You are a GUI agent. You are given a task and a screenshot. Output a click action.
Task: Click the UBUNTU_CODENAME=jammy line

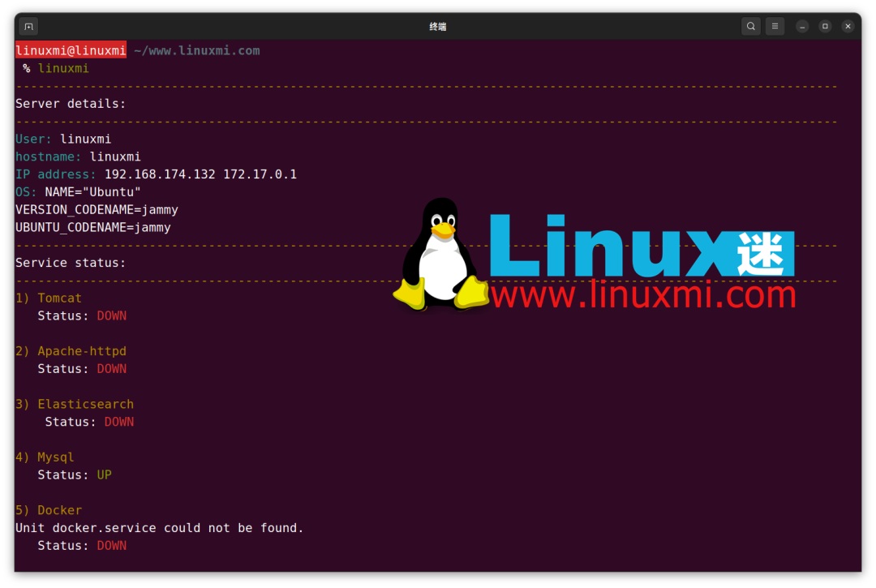coord(92,228)
